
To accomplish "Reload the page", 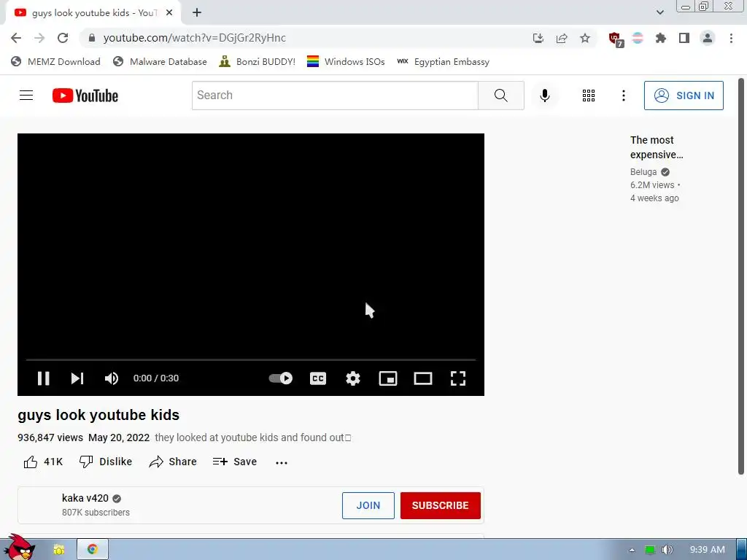I will (63, 38).
